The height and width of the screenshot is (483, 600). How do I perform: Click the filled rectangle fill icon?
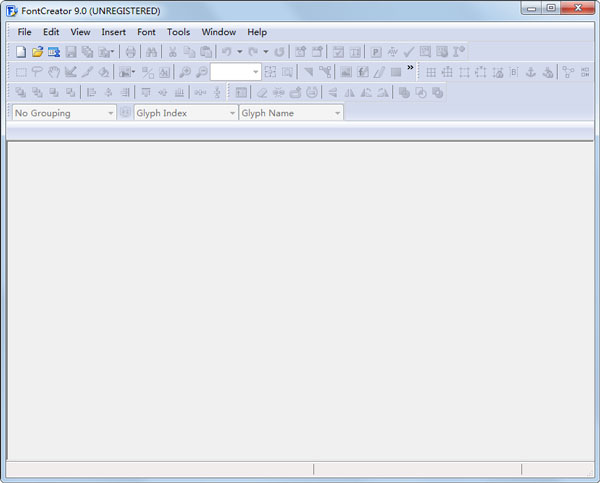point(396,72)
